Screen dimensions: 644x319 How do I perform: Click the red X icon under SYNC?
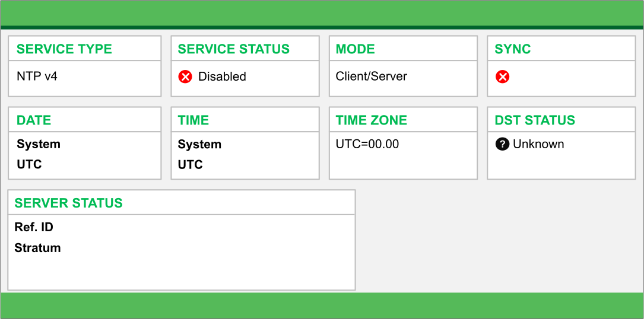[x=503, y=76]
